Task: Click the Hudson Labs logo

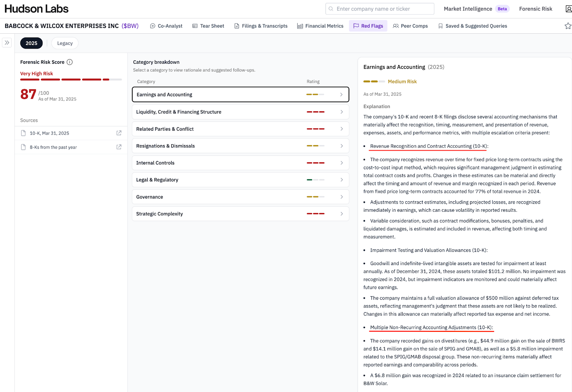Action: click(x=36, y=9)
